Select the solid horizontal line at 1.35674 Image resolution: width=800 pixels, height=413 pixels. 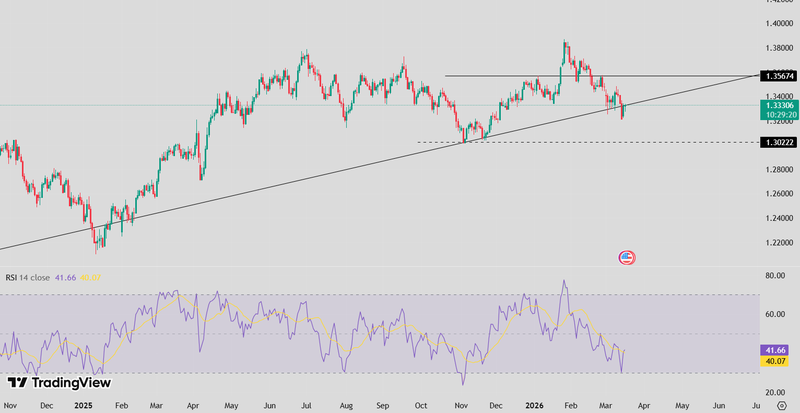(600, 76)
